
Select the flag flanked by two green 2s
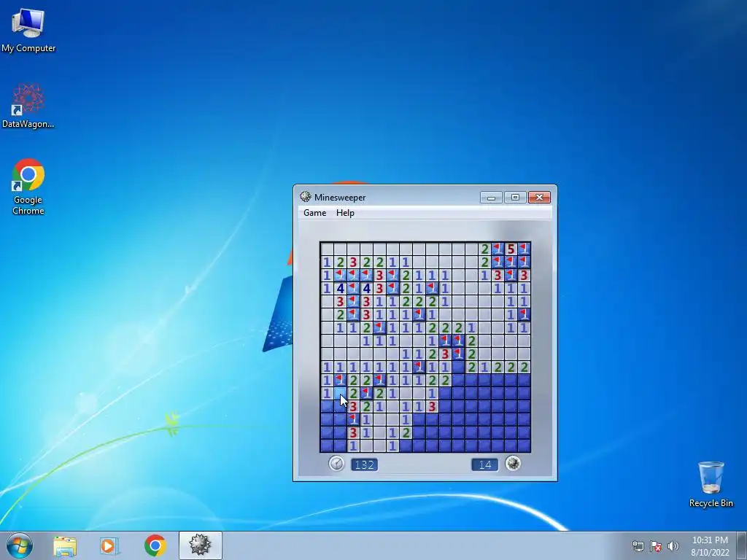(366, 393)
